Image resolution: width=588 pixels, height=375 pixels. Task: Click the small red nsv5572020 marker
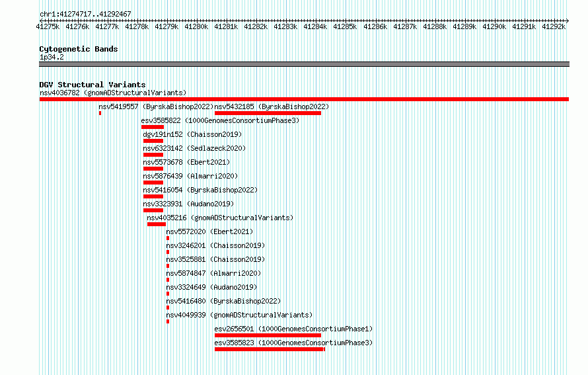click(168, 238)
